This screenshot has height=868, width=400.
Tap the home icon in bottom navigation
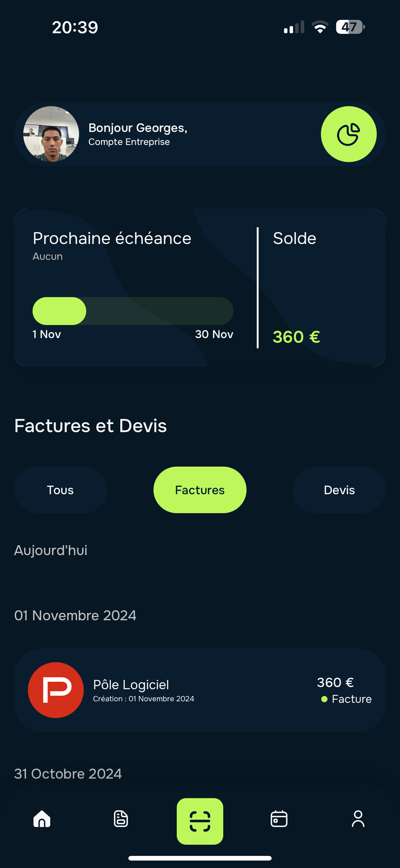42,819
